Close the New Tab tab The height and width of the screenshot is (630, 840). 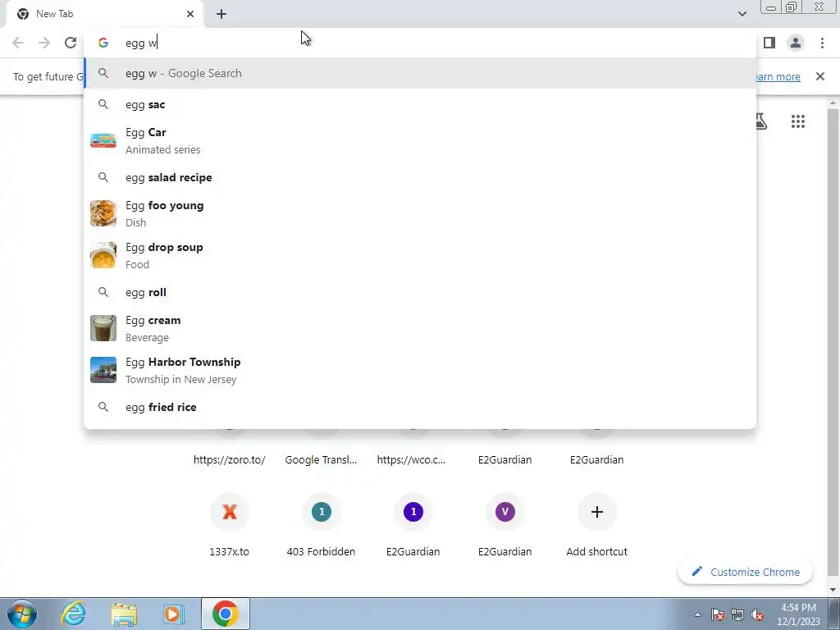pyautogui.click(x=190, y=14)
